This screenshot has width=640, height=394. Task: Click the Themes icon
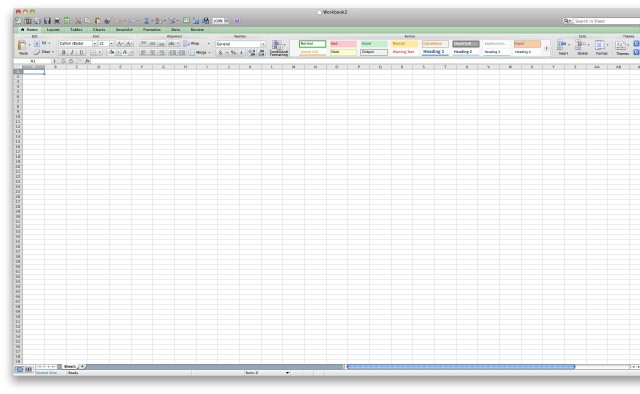620,45
